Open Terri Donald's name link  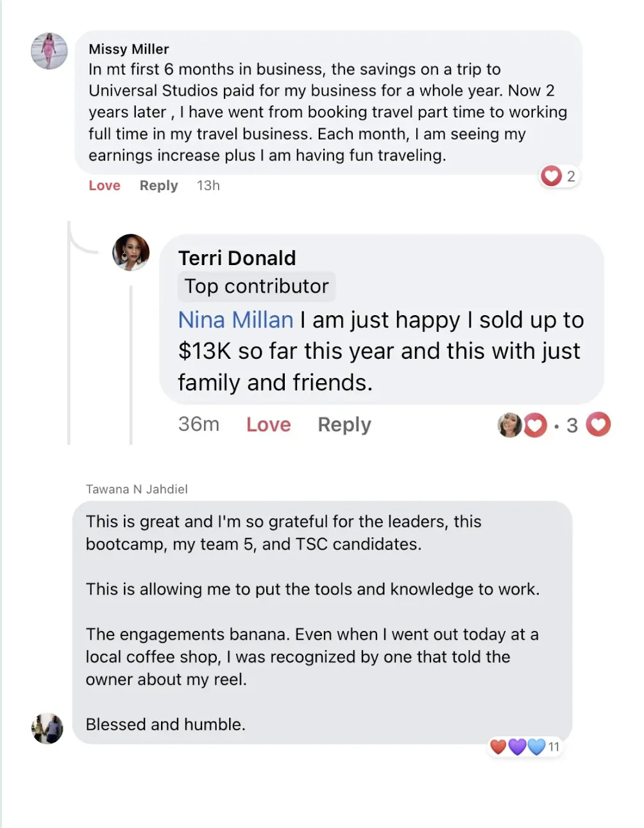(x=237, y=258)
